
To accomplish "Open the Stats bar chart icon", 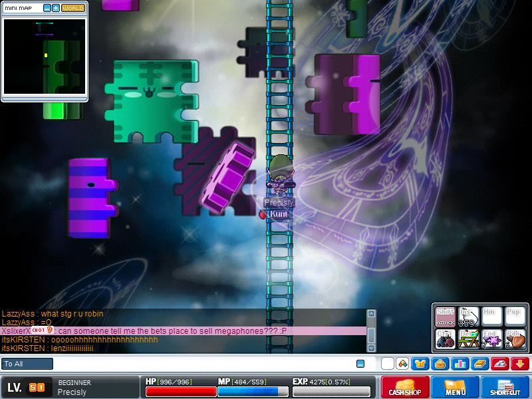I will 460,364.
